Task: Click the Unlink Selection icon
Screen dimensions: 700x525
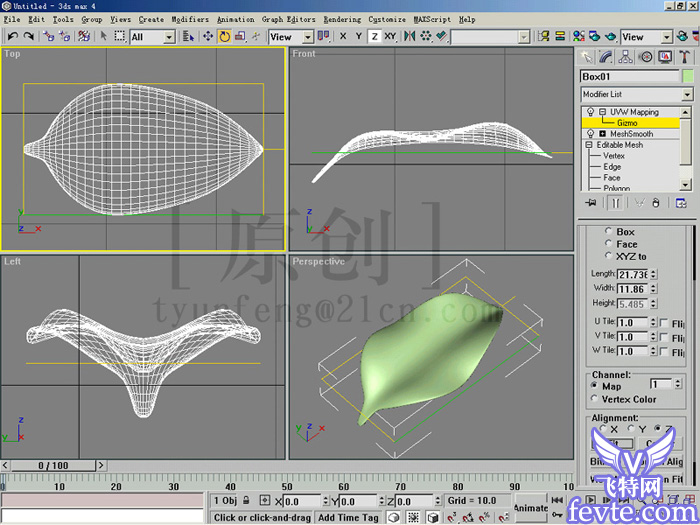Action: pos(64,36)
